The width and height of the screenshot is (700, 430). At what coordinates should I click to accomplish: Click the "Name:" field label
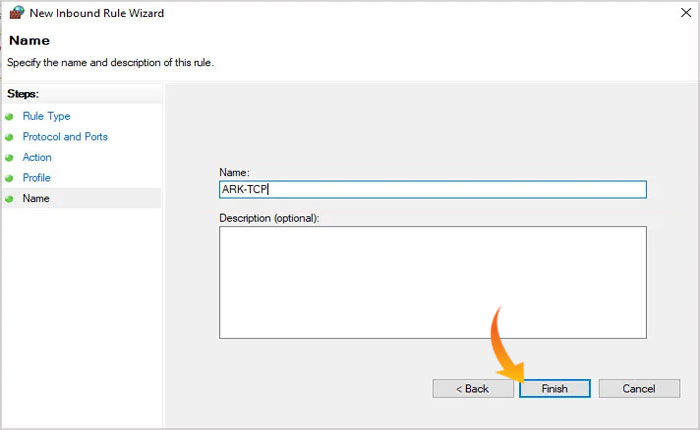coord(234,172)
